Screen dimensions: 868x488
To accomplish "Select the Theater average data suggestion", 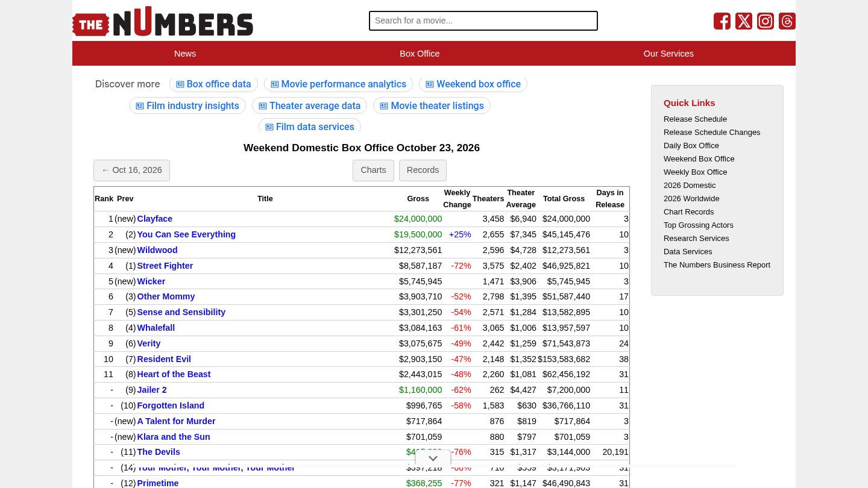I will pos(309,106).
